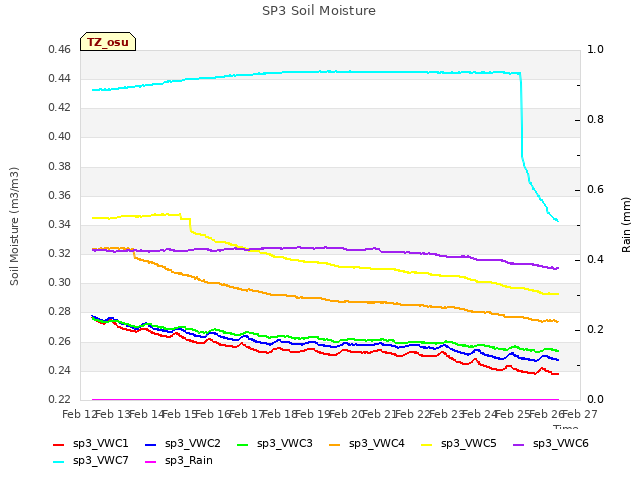Select the sp3_VWC4 legend label
This screenshot has width=640, height=480.
[x=377, y=444]
